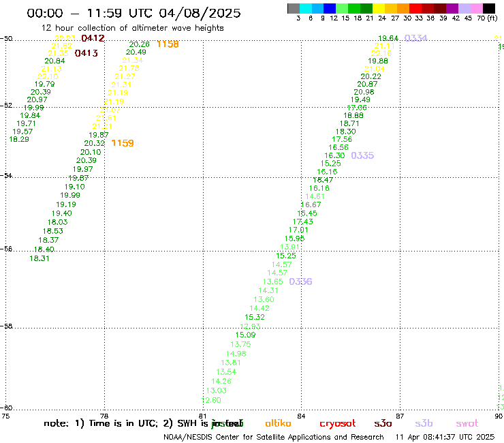This screenshot has height=443, width=504.
Task: Select the wave height reading 14.61
Action: (x=315, y=196)
